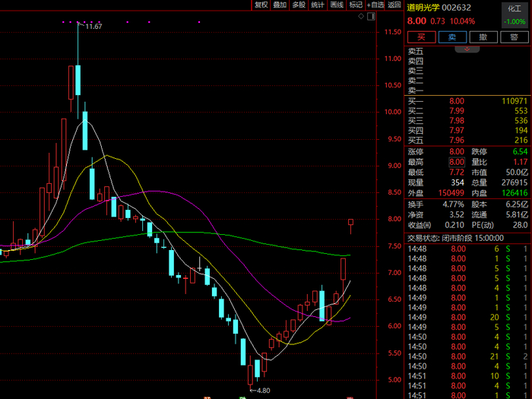This screenshot has height=399, width=532.
Task: Click the PE(动) value 28.0
Action: pos(521,225)
